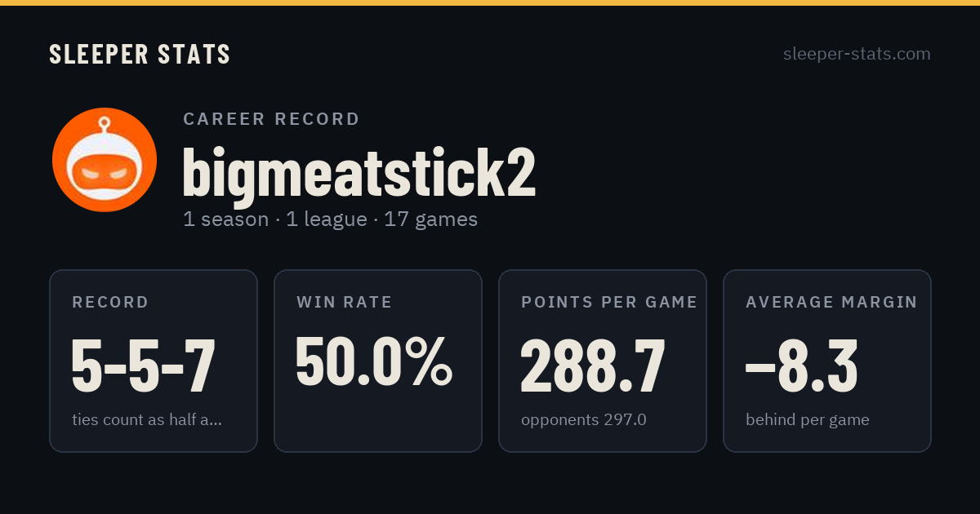Click the 5-5-7 record value
This screenshot has height=514, width=980.
[x=144, y=366]
